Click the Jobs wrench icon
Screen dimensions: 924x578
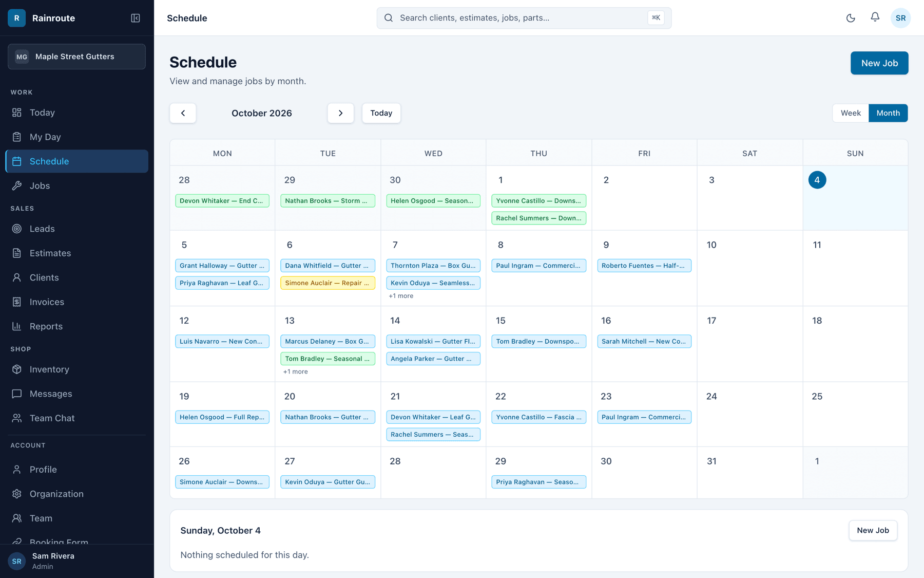(x=17, y=186)
